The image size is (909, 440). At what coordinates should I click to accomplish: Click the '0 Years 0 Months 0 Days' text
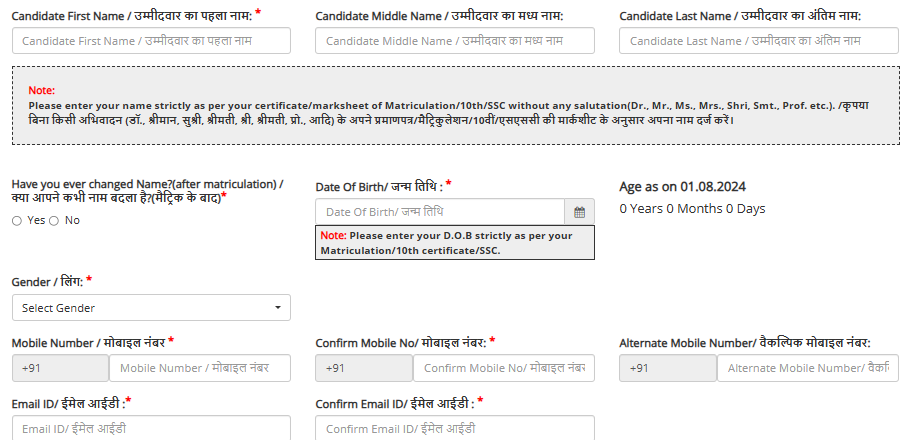(692, 209)
